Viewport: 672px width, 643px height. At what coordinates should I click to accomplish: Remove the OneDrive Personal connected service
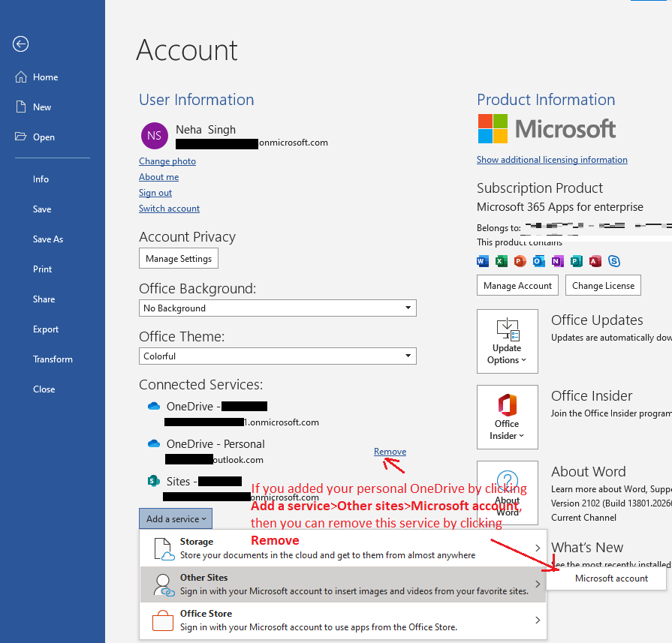(390, 452)
